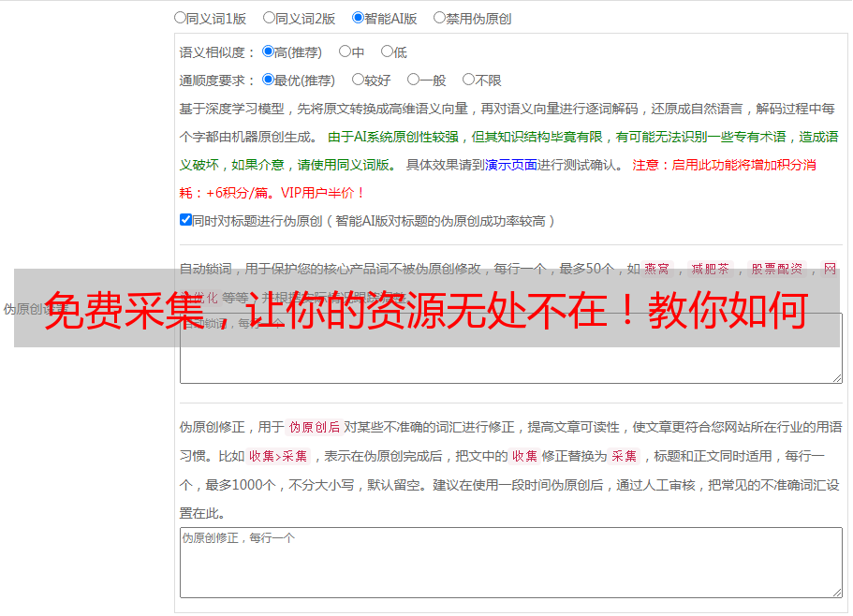Image resolution: width=853 pixels, height=616 pixels.
Task: Click the 自动锁词 textarea
Action: pyautogui.click(x=511, y=348)
